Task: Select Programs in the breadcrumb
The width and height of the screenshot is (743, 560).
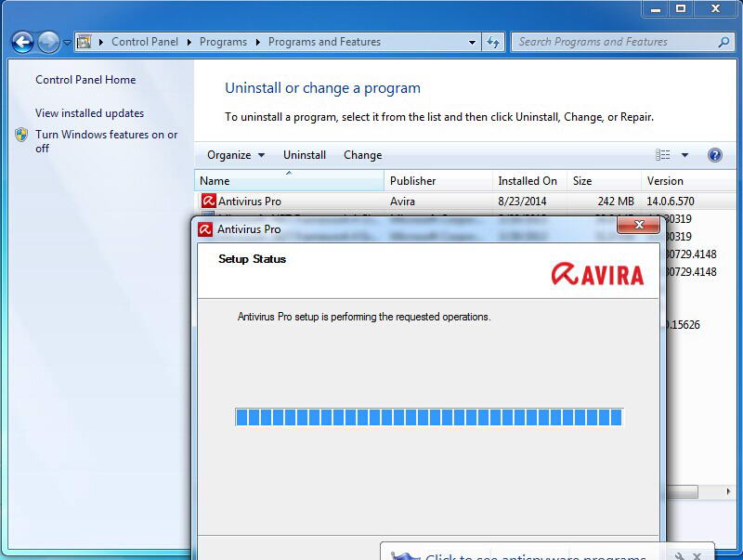Action: (223, 42)
